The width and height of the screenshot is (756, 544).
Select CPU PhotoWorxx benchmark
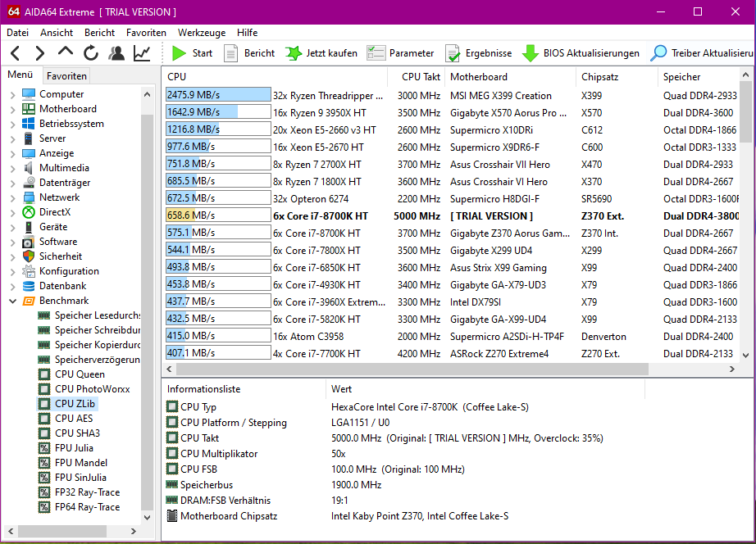92,389
